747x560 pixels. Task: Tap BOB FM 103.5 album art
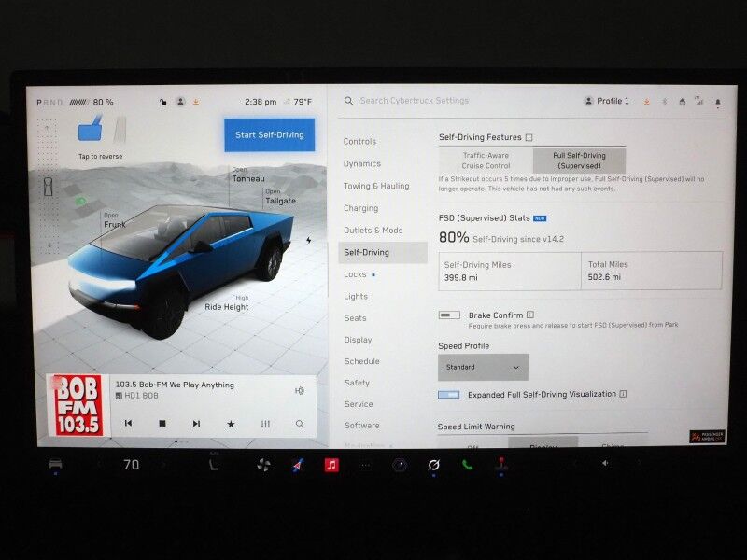[x=78, y=405]
